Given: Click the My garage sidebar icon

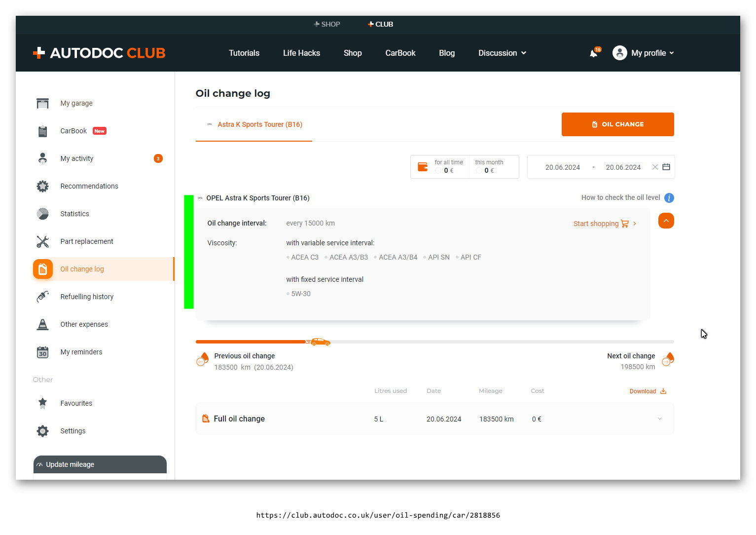Looking at the screenshot, I should tap(43, 103).
